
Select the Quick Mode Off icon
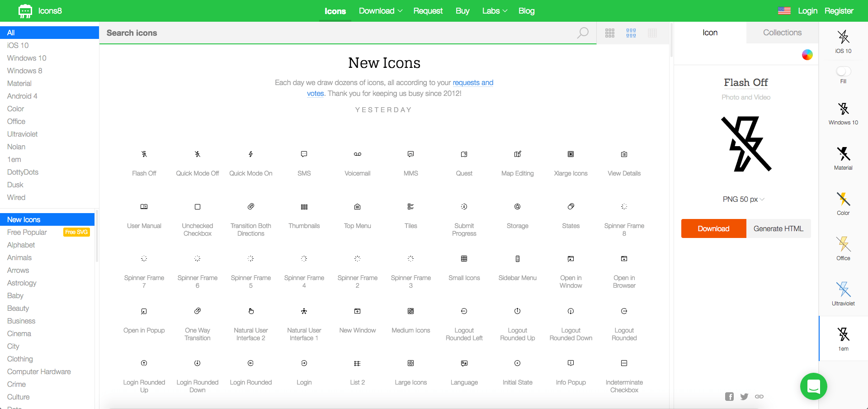tap(198, 154)
